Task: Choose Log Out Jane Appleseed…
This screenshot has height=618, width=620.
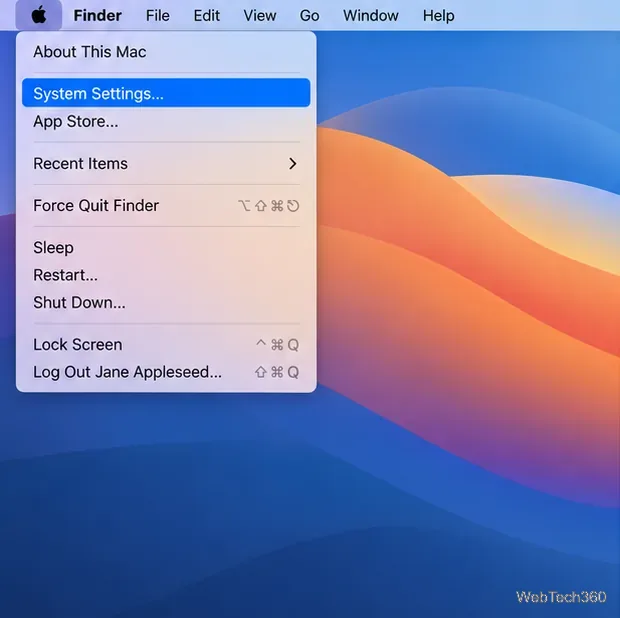Action: click(166, 372)
